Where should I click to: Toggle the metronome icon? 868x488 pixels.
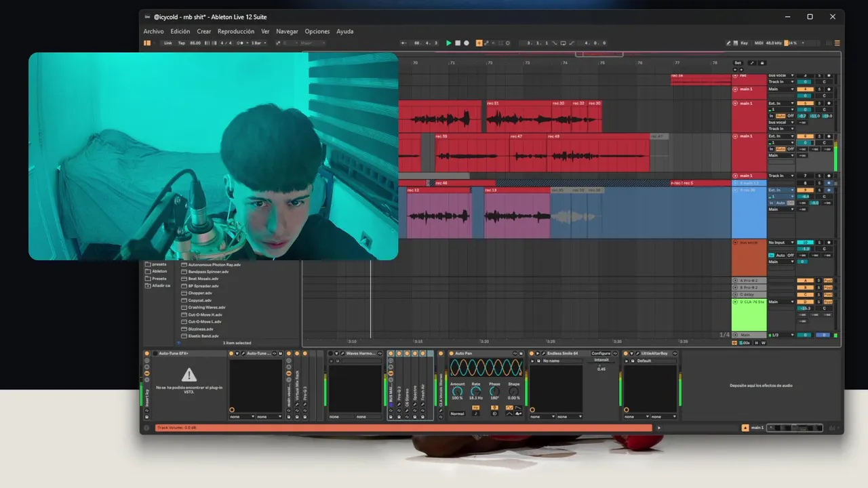pyautogui.click(x=241, y=43)
